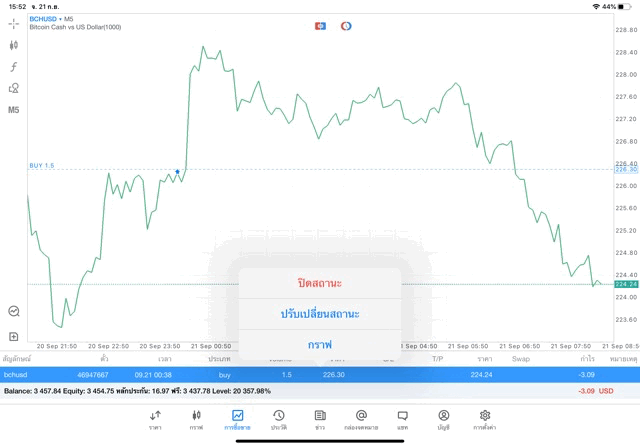Open the การตั้งค่า settings tab
The image size is (640, 447).
(x=485, y=419)
